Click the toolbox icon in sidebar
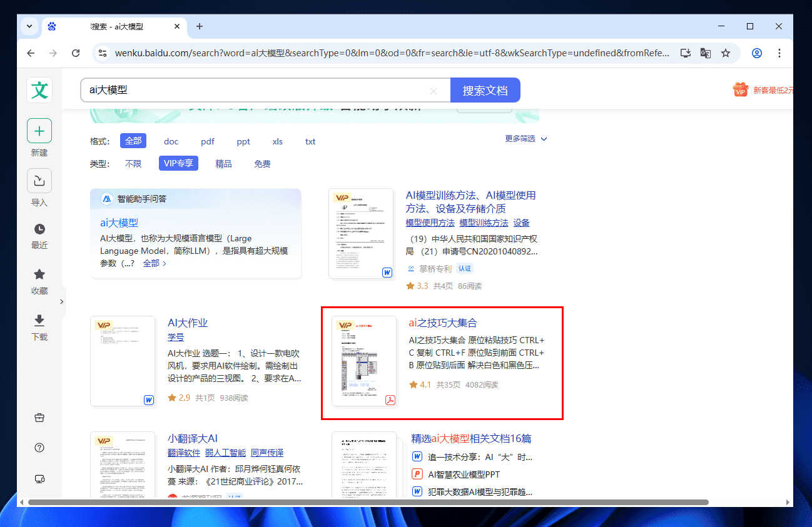Viewport: 812px width, 527px height. coord(39,418)
